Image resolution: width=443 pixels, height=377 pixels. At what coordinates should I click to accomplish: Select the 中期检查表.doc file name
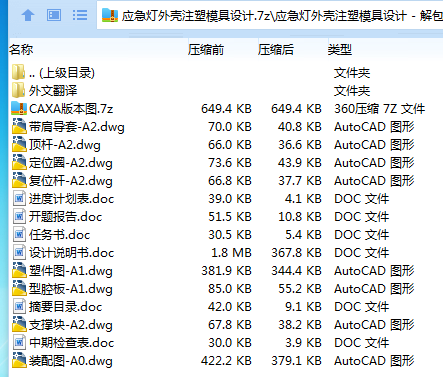[71, 343]
